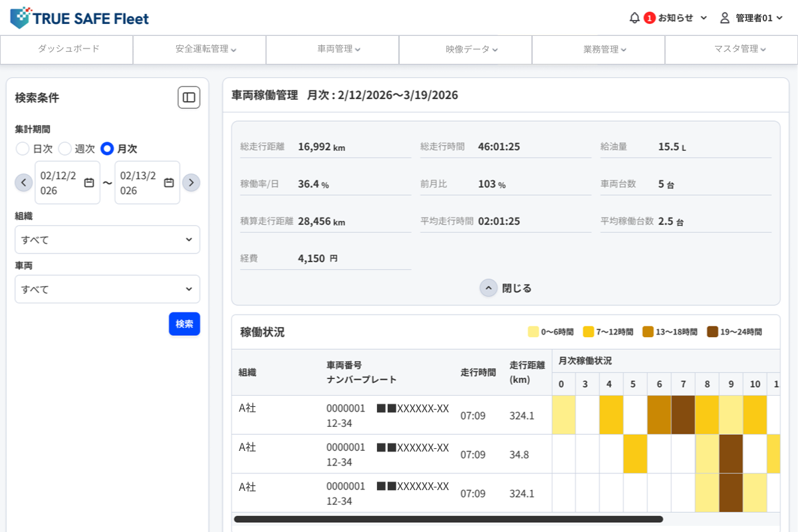Click 平均稼働台数 value 2.5 台
This screenshot has width=798, height=532.
click(671, 221)
